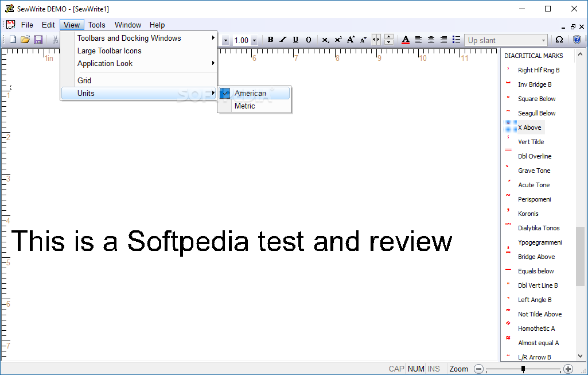Screen dimensions: 588x375
Task: Click the bullet list icon
Action: [x=457, y=40]
